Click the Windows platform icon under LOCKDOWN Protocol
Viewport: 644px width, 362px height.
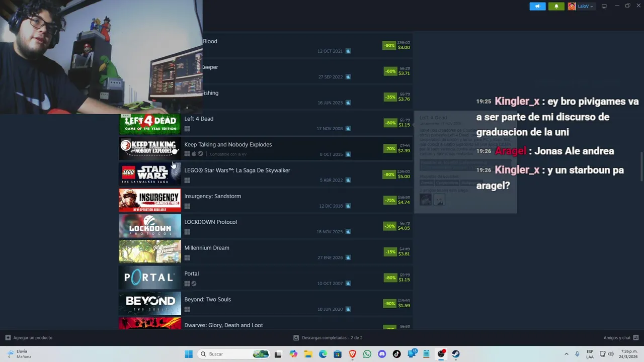(x=187, y=232)
